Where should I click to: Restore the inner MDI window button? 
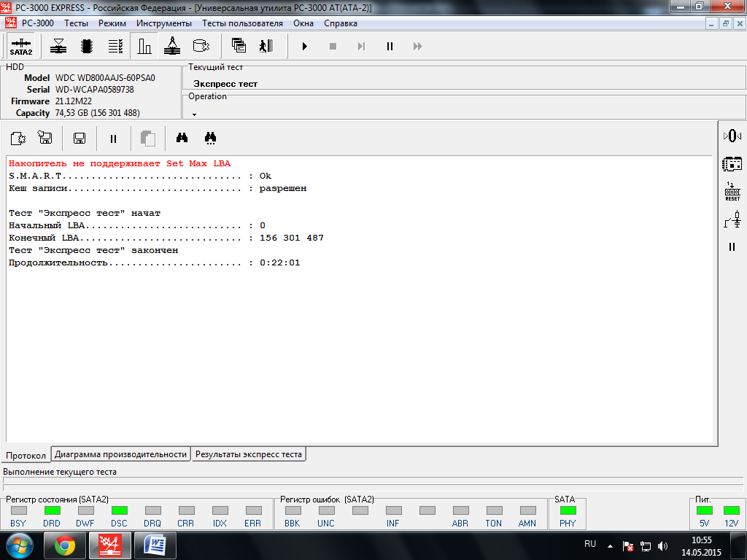(x=726, y=23)
